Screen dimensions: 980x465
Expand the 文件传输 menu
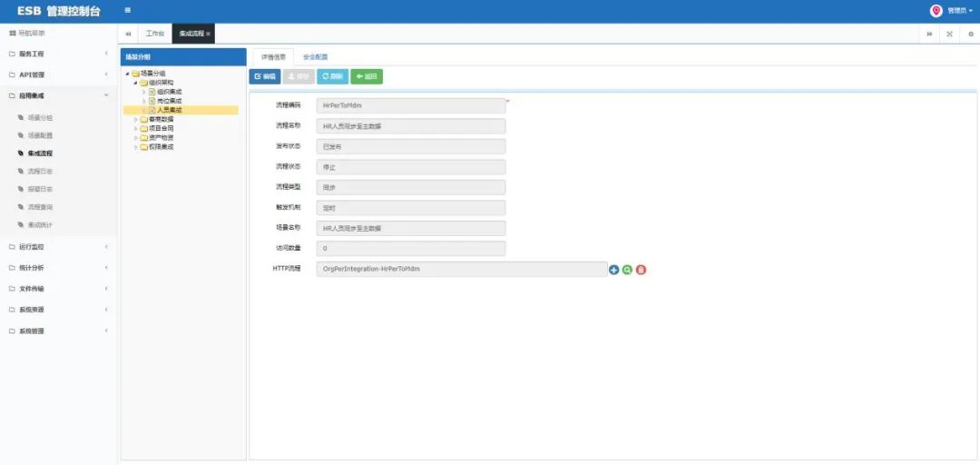pyautogui.click(x=59, y=289)
